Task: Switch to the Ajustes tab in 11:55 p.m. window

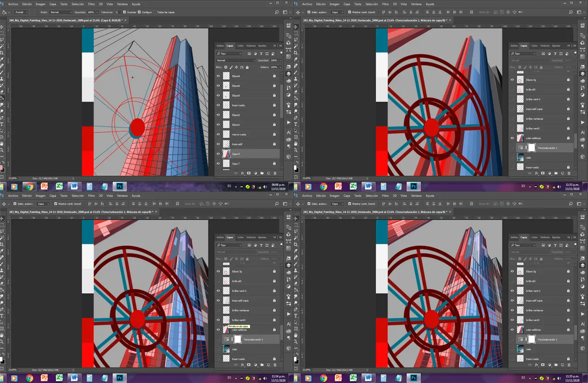Action: (x=556, y=237)
